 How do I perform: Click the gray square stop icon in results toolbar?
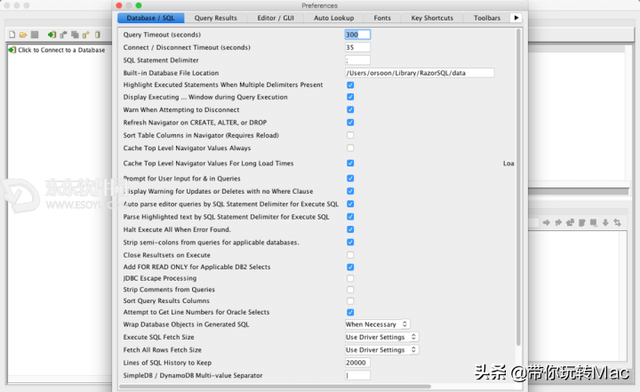[593, 223]
